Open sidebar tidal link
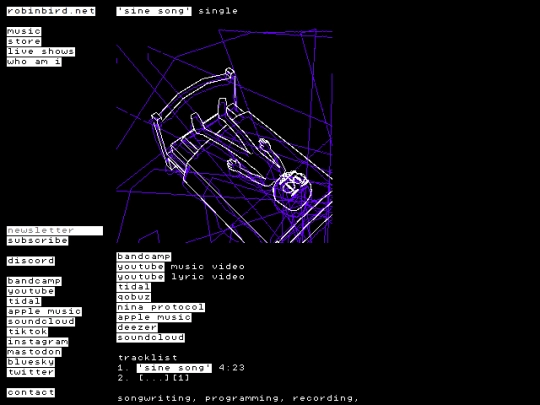540x405 pixels. (x=24, y=301)
